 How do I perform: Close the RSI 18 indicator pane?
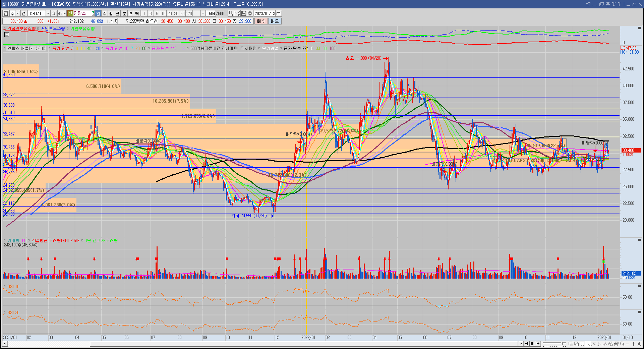coord(640,286)
